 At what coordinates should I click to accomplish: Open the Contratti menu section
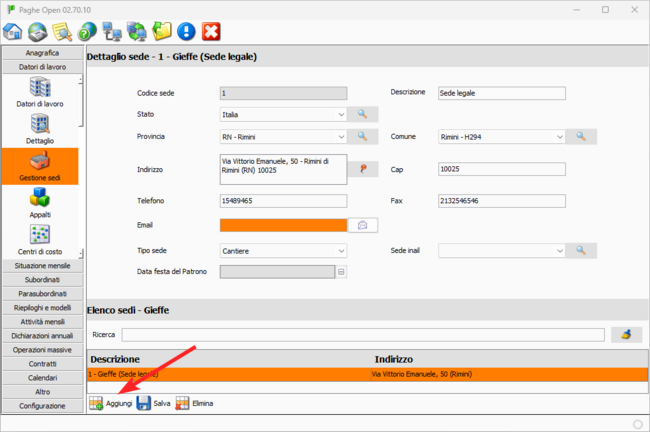(41, 364)
